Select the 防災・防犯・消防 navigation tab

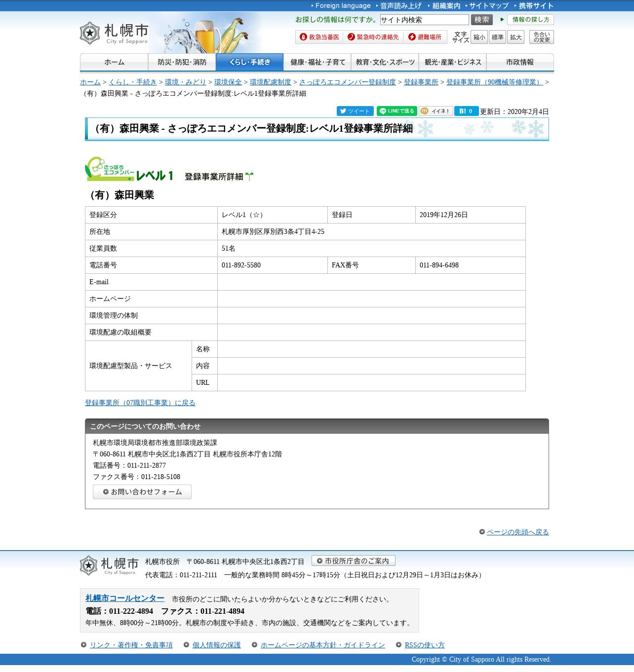pos(182,62)
